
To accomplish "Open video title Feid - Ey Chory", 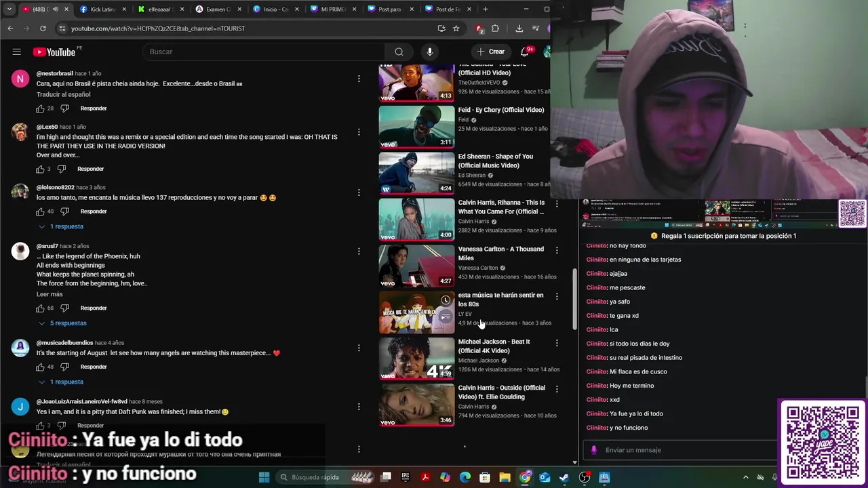I will click(501, 110).
